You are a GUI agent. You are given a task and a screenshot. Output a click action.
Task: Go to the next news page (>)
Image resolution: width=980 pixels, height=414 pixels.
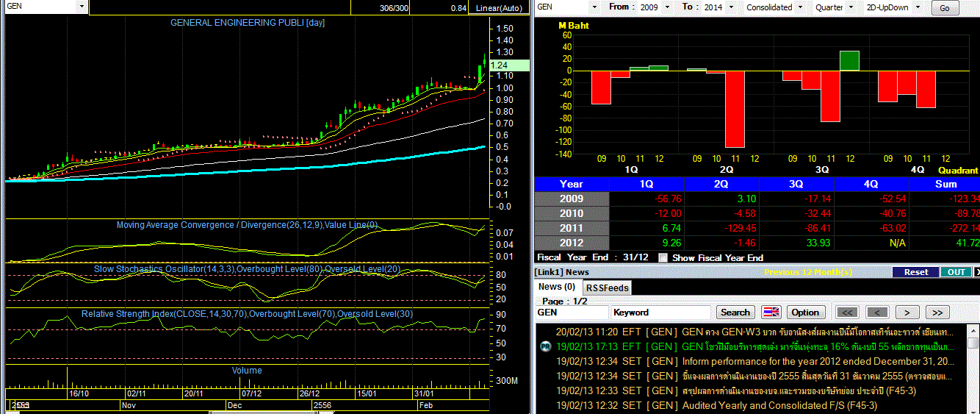pos(907,313)
